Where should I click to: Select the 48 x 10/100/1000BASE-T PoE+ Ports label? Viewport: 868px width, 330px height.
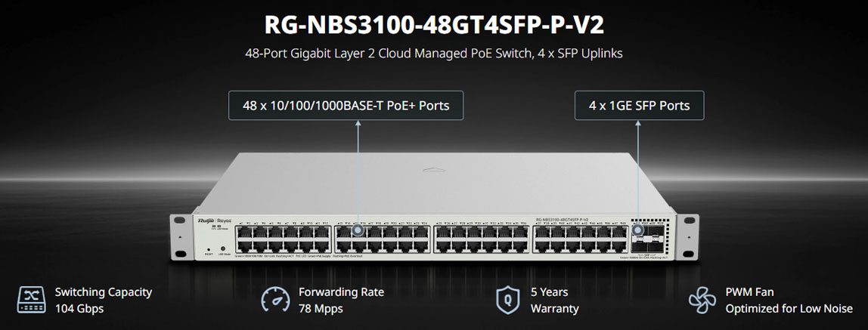[x=346, y=105]
